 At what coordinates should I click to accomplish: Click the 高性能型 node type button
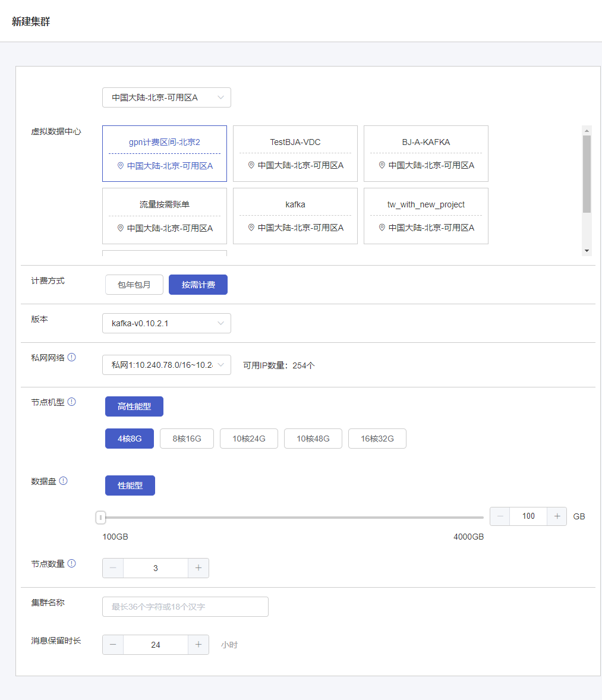pyautogui.click(x=134, y=406)
